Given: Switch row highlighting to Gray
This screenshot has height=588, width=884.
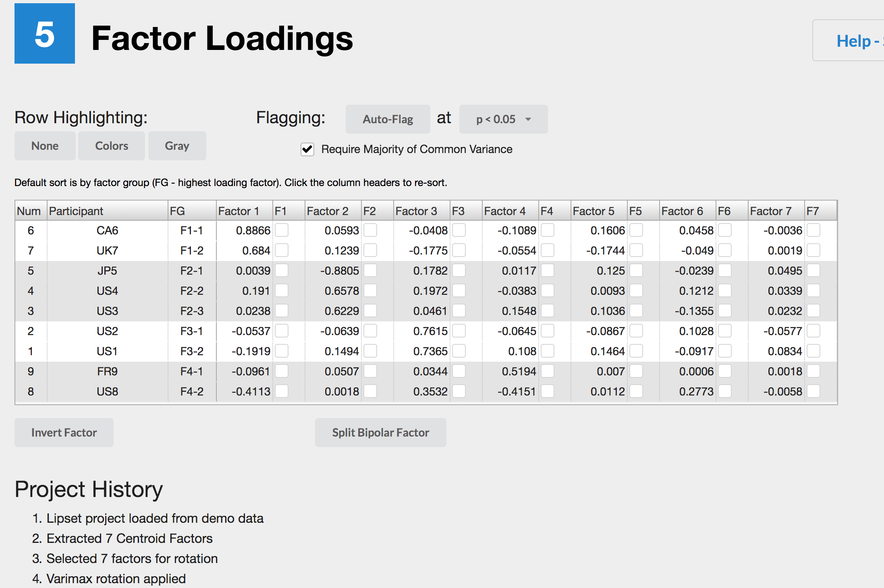Looking at the screenshot, I should 177,145.
